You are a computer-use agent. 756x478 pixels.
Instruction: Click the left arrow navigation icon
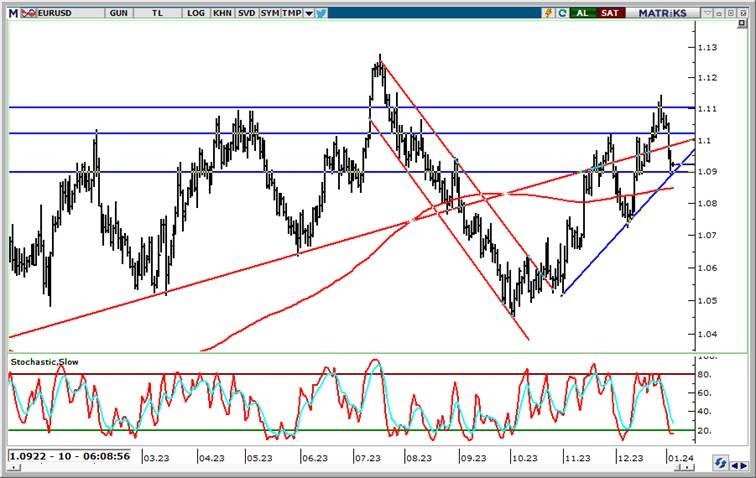735,465
